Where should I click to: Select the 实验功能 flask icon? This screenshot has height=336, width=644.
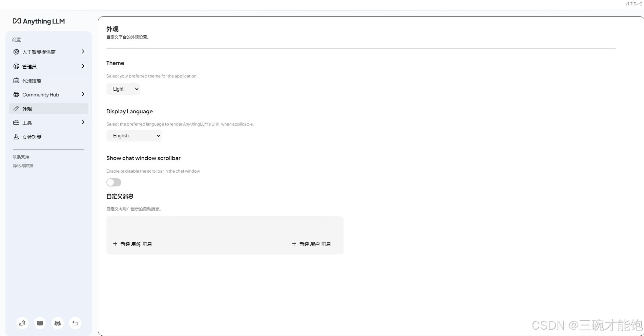(16, 137)
